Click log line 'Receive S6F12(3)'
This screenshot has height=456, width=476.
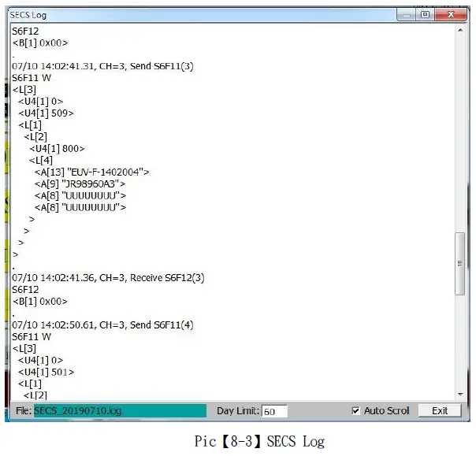pos(108,277)
